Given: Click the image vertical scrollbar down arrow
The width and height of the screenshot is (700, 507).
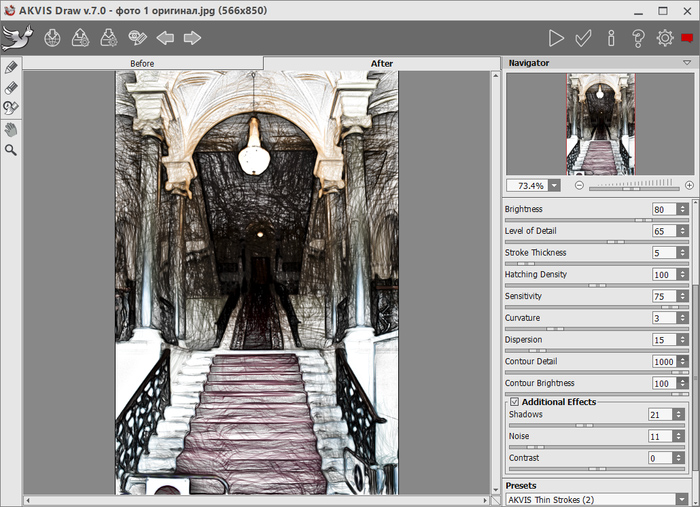Looking at the screenshot, I should [496, 490].
